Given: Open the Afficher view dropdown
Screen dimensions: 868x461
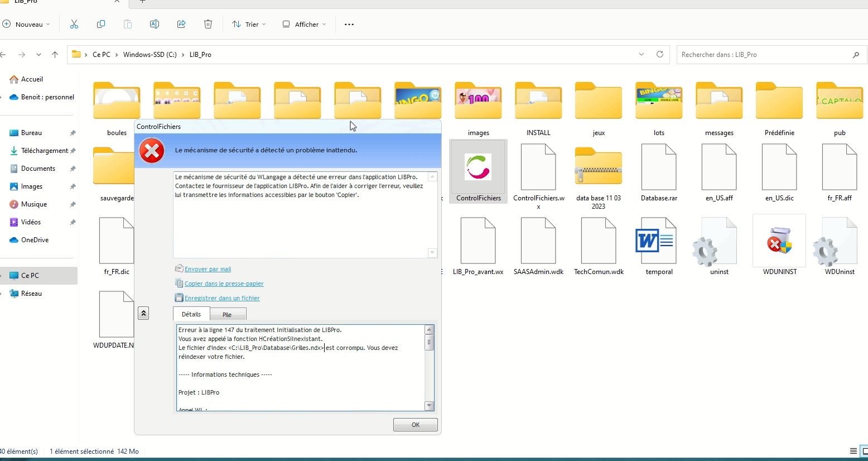Looking at the screenshot, I should [304, 24].
